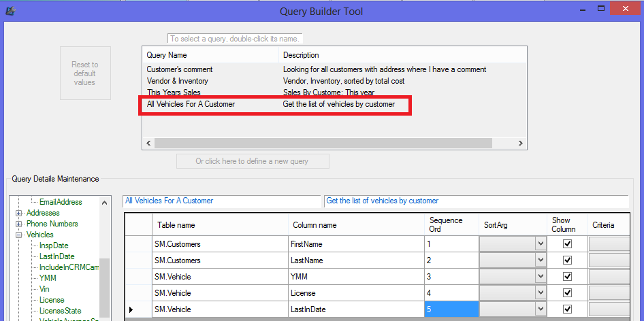Select LicenseState field in tree
The width and height of the screenshot is (644, 321).
(x=61, y=311)
